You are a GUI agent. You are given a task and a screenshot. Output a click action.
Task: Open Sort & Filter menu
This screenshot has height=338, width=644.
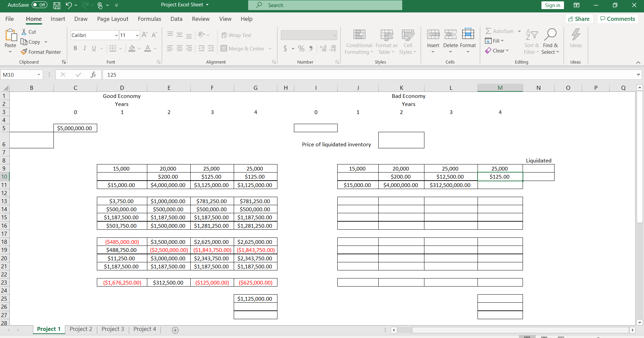point(531,42)
